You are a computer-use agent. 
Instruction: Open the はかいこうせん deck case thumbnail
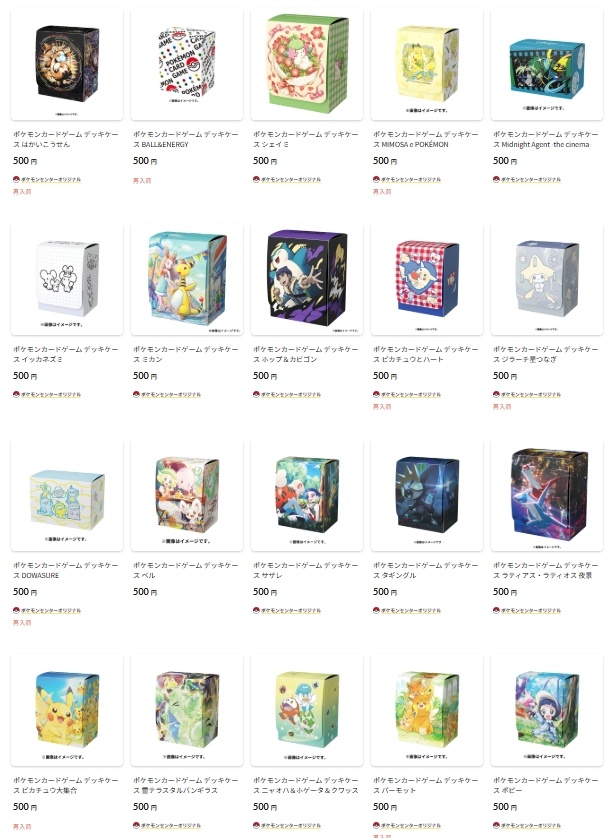click(x=67, y=64)
